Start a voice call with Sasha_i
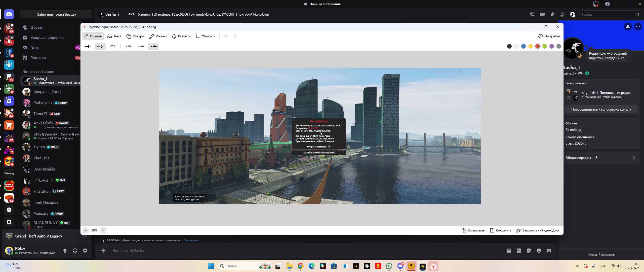The height and width of the screenshot is (272, 644). (x=532, y=14)
